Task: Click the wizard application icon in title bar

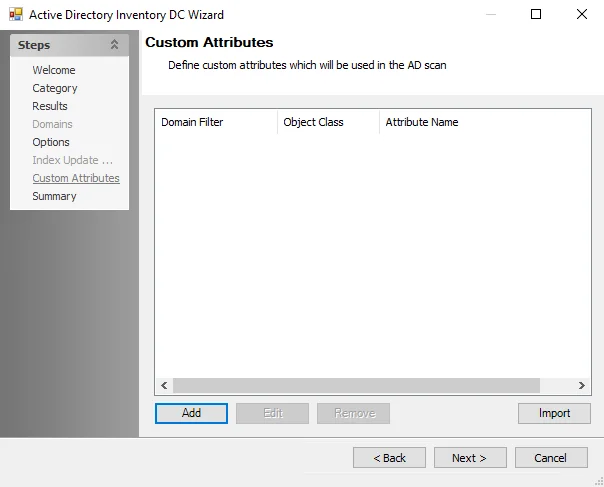Action: pos(16,15)
